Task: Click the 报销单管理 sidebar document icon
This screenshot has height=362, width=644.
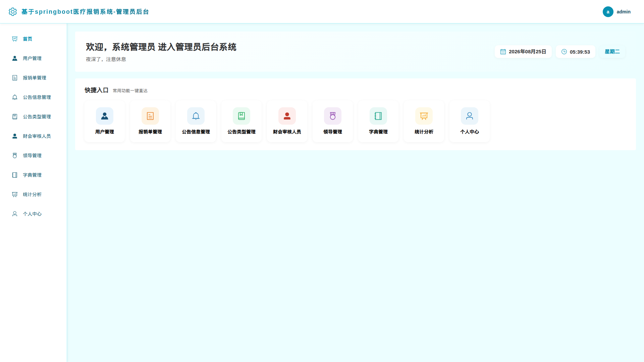Action: pos(15,78)
